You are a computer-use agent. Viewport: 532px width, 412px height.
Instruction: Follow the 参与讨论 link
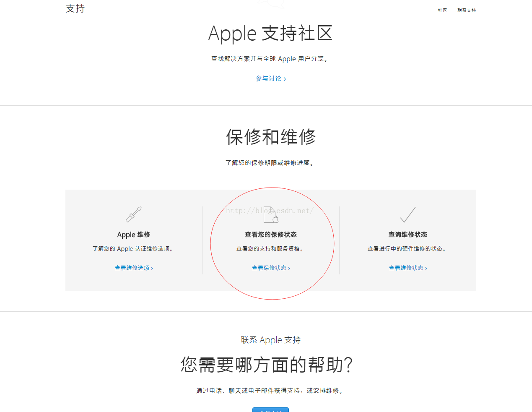click(x=271, y=78)
